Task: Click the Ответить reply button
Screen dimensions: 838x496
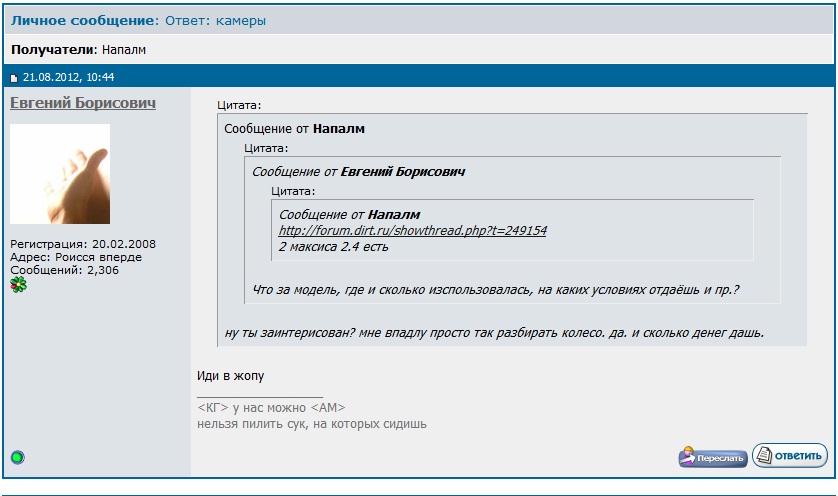Action: (790, 455)
